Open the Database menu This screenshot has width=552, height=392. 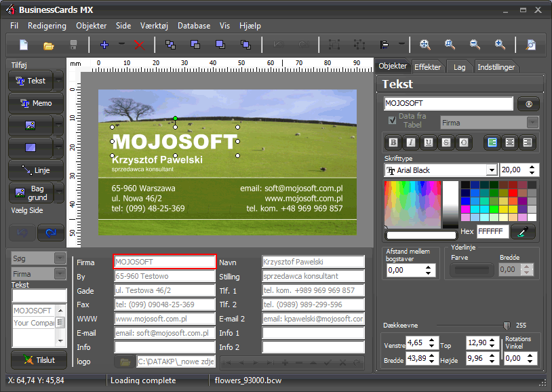(x=194, y=26)
